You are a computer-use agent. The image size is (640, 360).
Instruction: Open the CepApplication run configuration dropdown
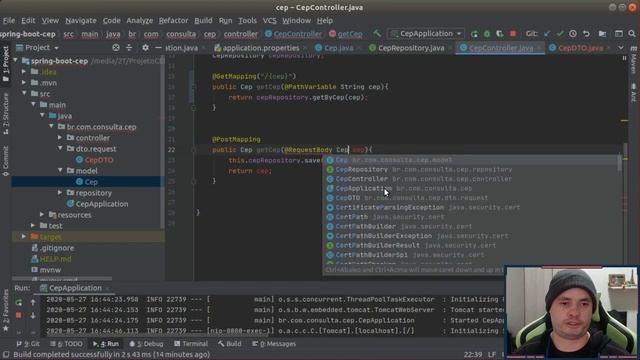(x=426, y=34)
